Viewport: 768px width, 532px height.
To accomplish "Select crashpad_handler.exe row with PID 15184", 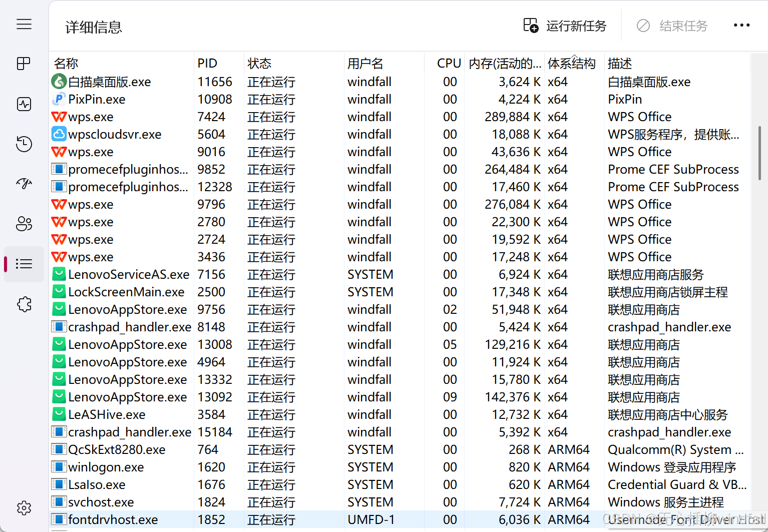I will (x=400, y=432).
